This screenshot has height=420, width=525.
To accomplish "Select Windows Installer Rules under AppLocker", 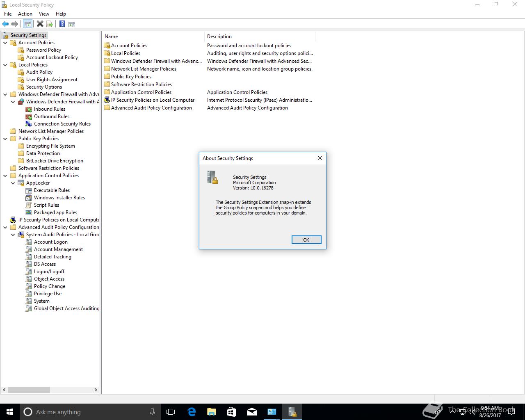I will [59, 198].
